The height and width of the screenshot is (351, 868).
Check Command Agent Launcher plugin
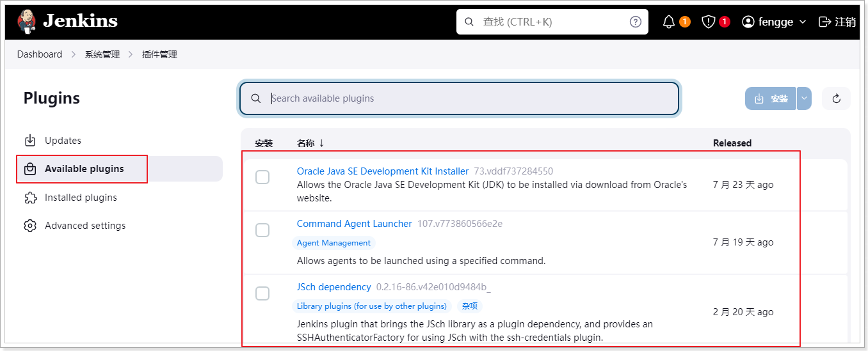(262, 230)
